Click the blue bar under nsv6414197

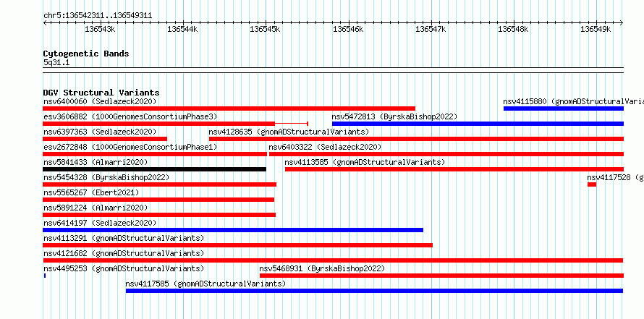point(233,230)
